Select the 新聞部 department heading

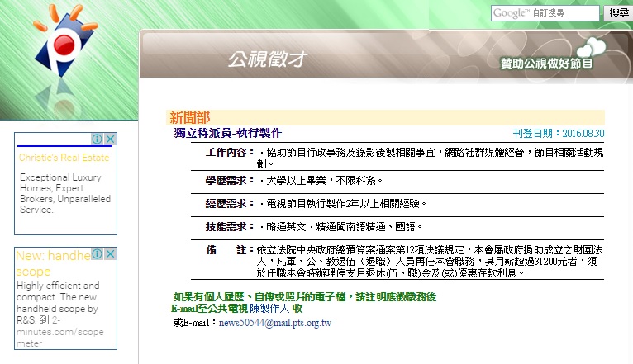[189, 117]
